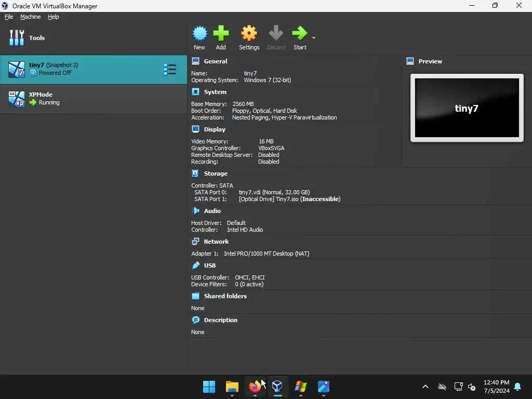Click the Windows XP flag taskbar icon
Screen dimensions: 532x399
pos(301,387)
